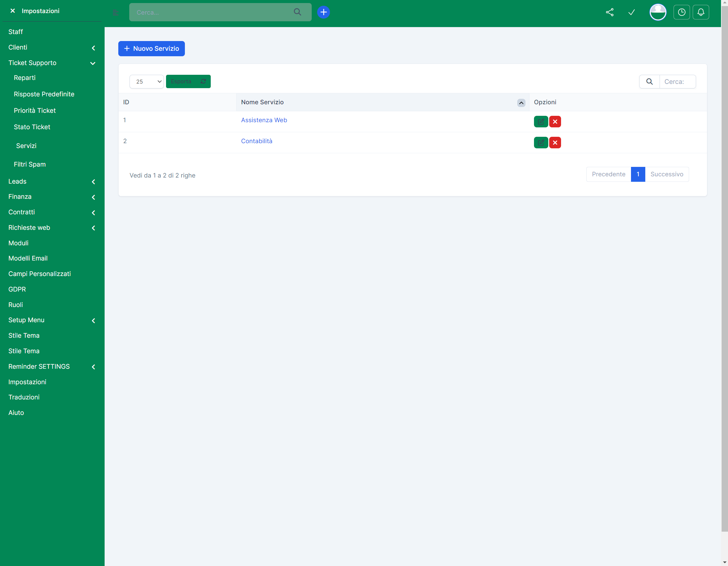Click the refresh table icon
This screenshot has height=566, width=728.
(203, 81)
